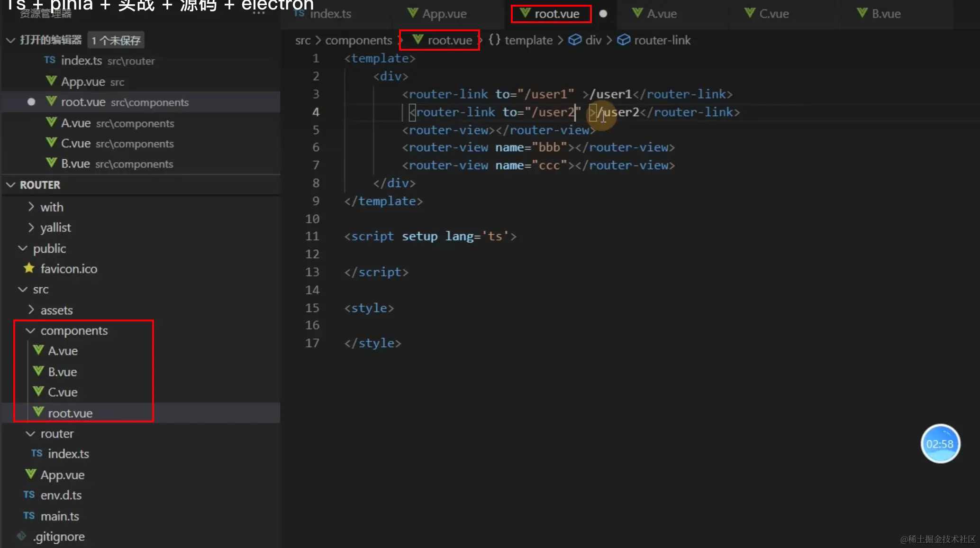Image resolution: width=980 pixels, height=548 pixels.
Task: Click the TS icon of main.ts file
Action: [29, 516]
